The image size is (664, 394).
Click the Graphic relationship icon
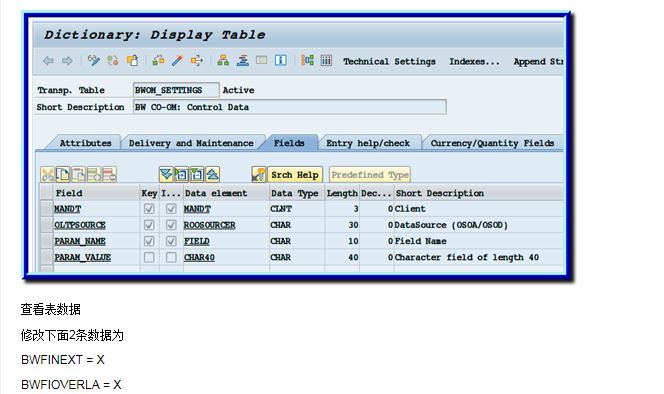point(307,61)
